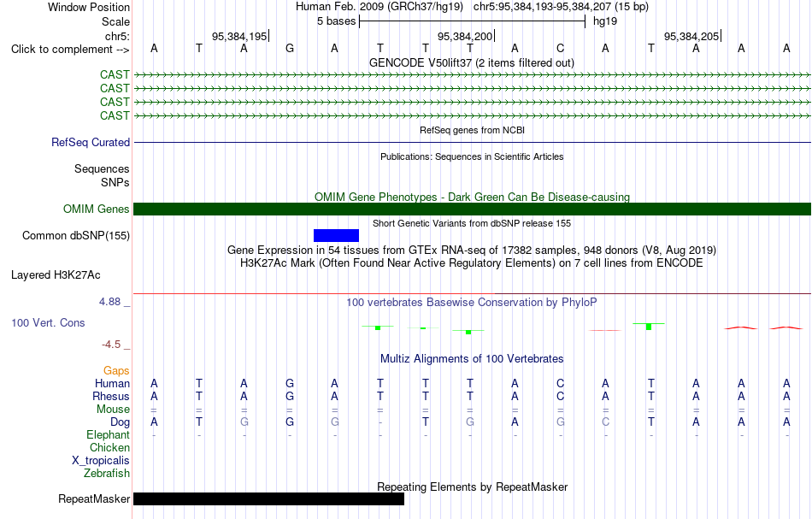The width and height of the screenshot is (812, 519).
Task: Click 'Multiz Alignments of 100 Vertebrates' title
Action: point(472,359)
